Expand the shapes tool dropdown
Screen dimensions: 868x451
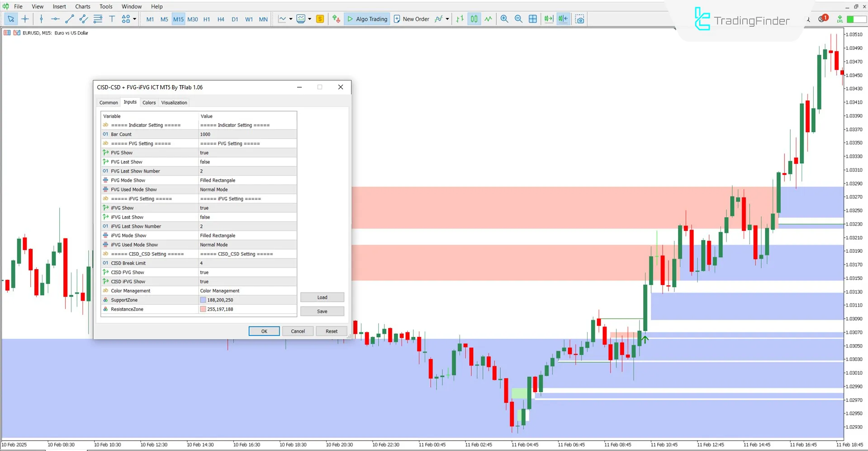[x=134, y=19]
